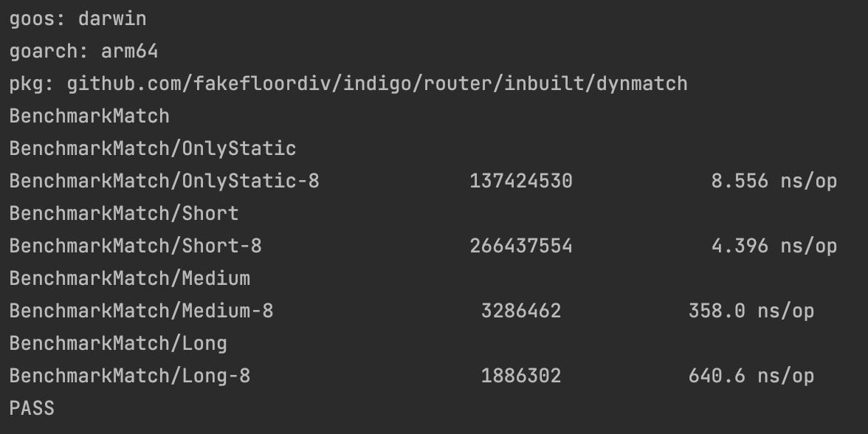The height and width of the screenshot is (434, 868).
Task: Click the github.com/fakefloordiv package path
Action: pyautogui.click(x=377, y=84)
